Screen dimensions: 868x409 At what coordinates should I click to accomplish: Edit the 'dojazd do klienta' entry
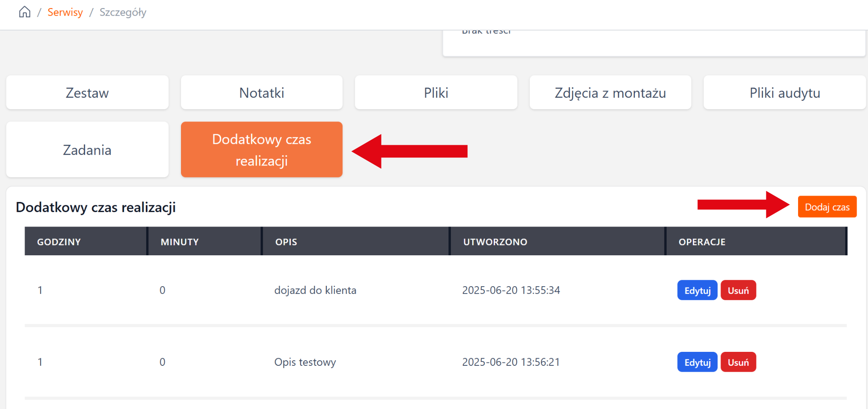point(697,290)
